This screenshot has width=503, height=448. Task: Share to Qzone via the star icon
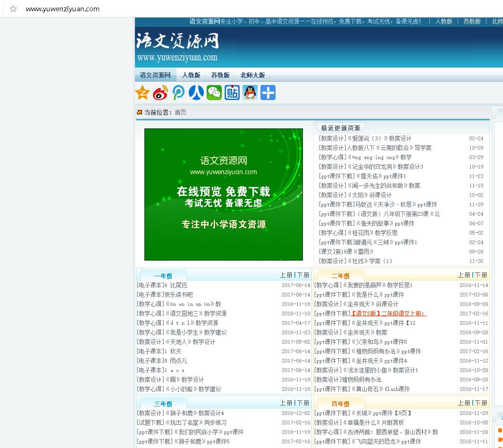click(x=141, y=93)
